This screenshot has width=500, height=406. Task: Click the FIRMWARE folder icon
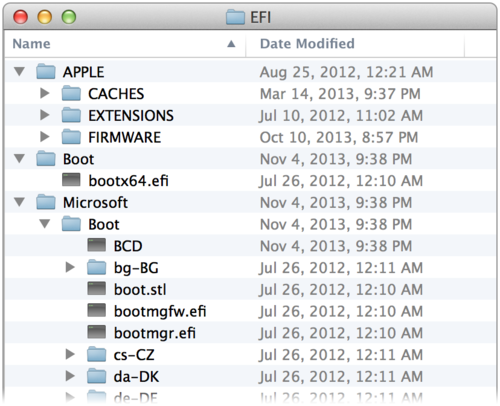(x=71, y=137)
